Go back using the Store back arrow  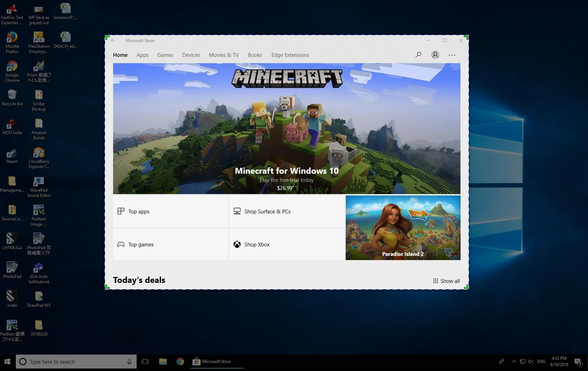(x=113, y=40)
